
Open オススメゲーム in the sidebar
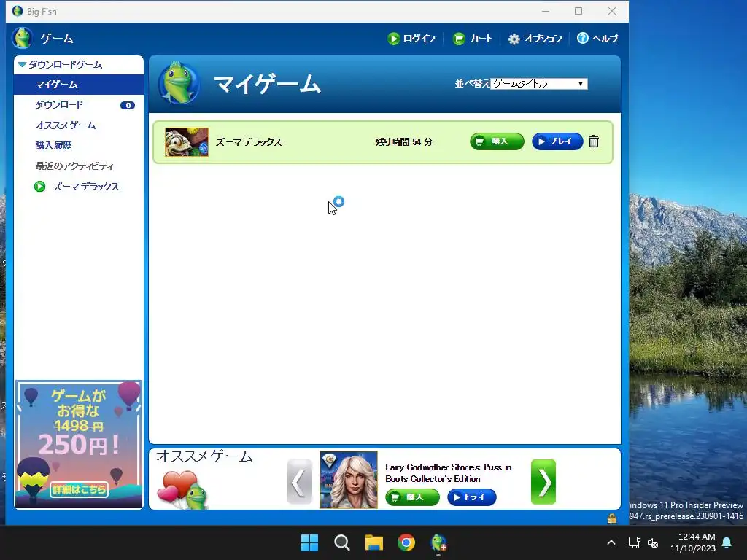point(65,125)
